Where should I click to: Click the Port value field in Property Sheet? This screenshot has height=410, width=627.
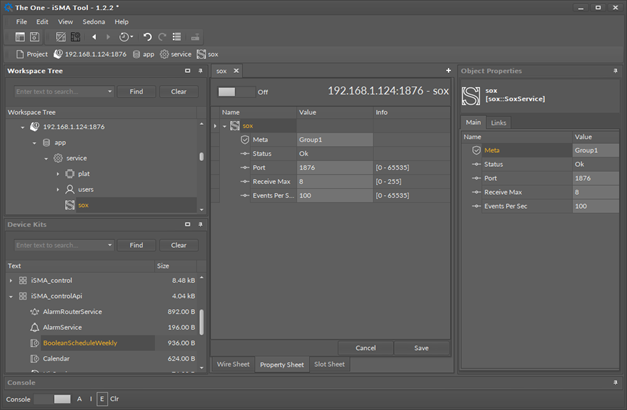coord(333,168)
